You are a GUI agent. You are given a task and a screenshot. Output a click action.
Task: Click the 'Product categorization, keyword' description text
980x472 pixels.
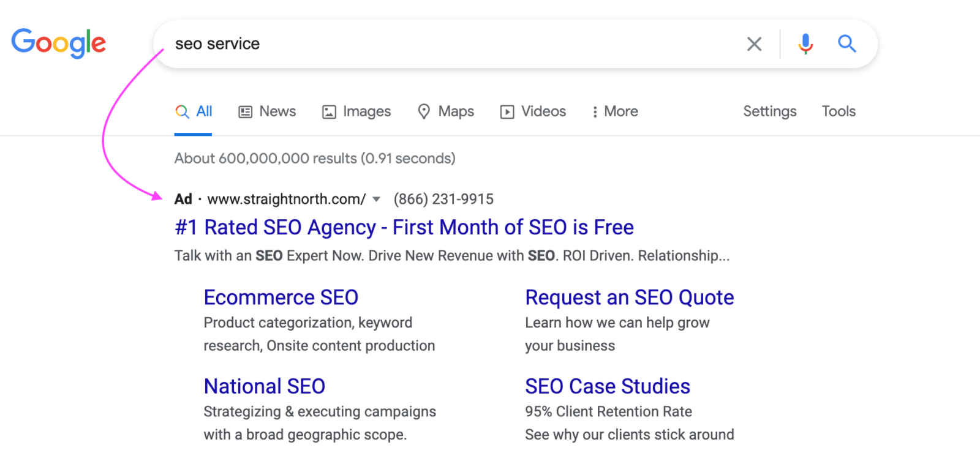[308, 323]
